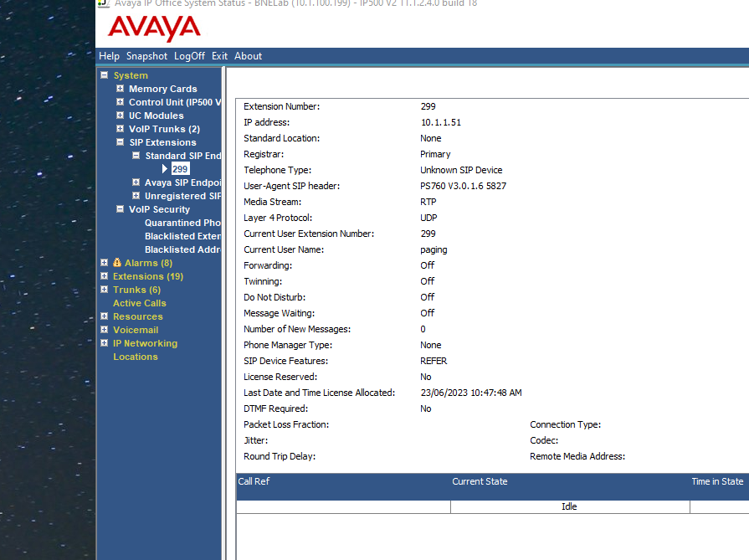Click Registrar value Primary
Image resolution: width=749 pixels, height=560 pixels.
click(x=435, y=154)
